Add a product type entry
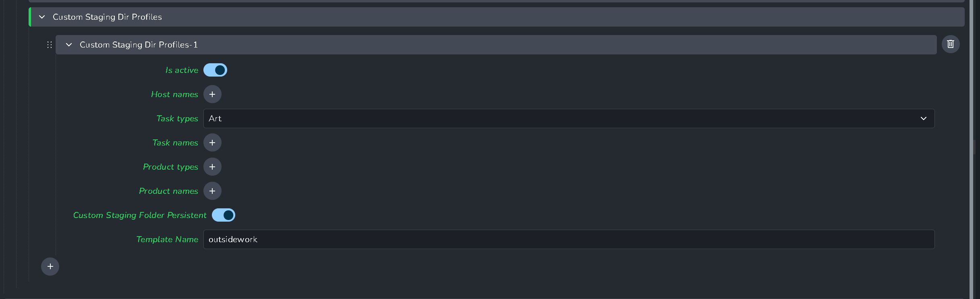Screen dimensions: 980x299 click(x=212, y=167)
